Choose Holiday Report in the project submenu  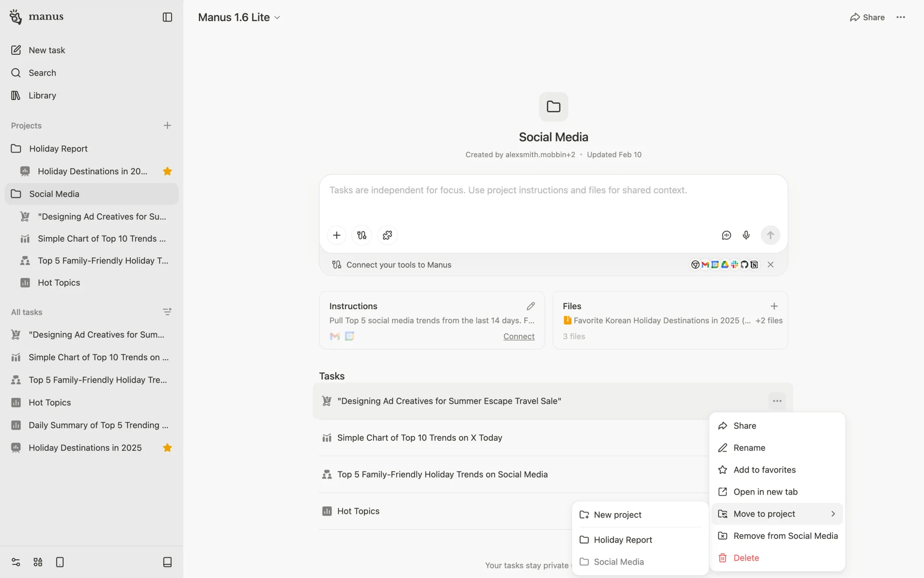click(x=622, y=540)
